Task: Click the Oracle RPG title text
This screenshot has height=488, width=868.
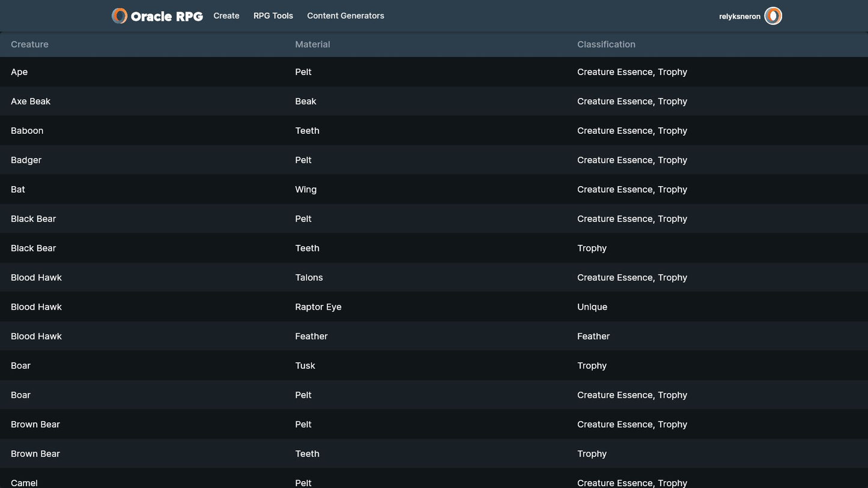Action: pos(167,17)
